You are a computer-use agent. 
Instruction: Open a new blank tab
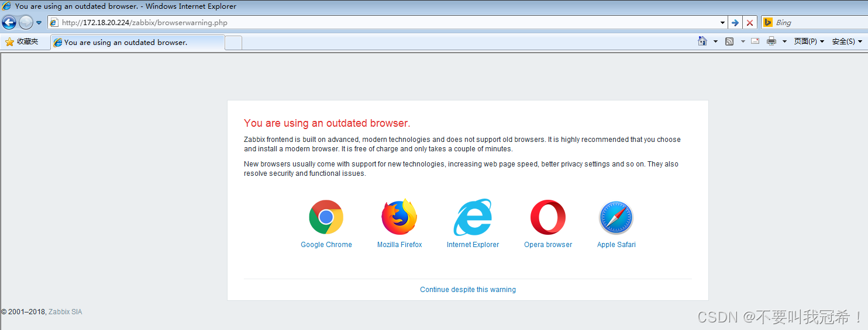[x=233, y=43]
